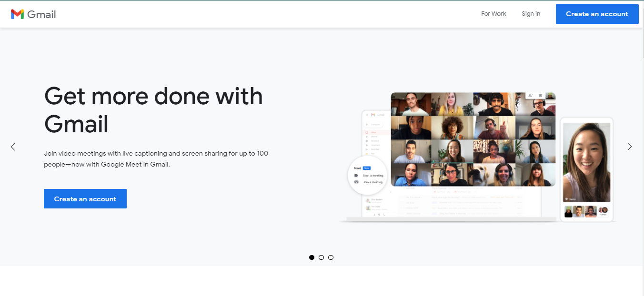Click the chat icon in the video call mockup
The height and width of the screenshot is (296, 644).
(541, 95)
